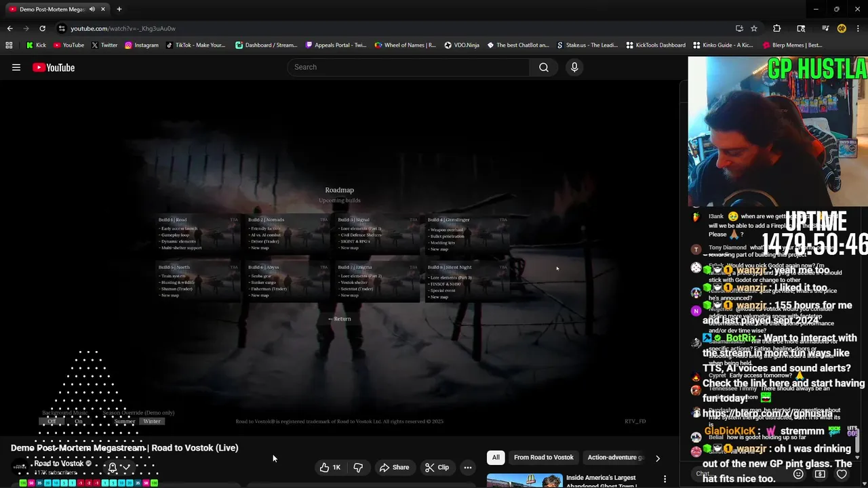This screenshot has width=868, height=488.
Task: Open the Appeals Portal bookmark
Action: click(336, 45)
